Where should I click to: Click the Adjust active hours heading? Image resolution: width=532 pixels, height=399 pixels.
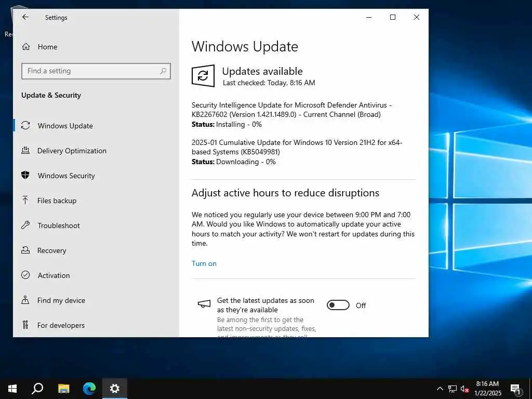(285, 193)
